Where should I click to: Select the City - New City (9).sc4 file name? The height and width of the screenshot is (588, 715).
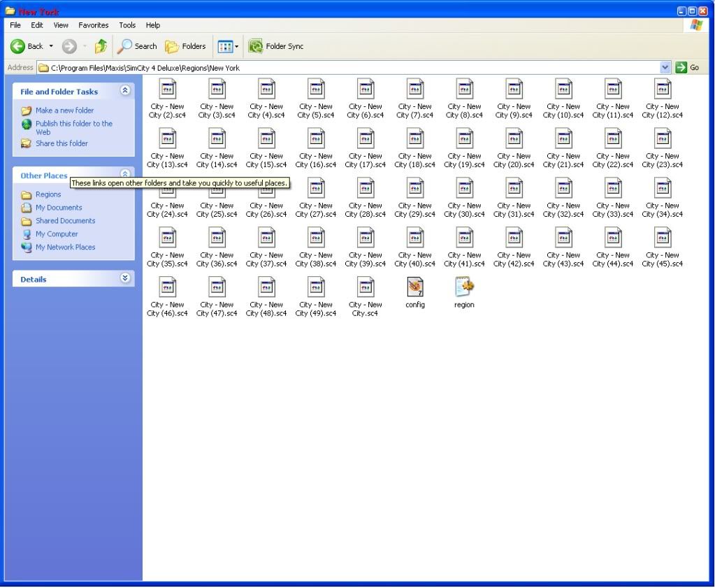tap(514, 111)
